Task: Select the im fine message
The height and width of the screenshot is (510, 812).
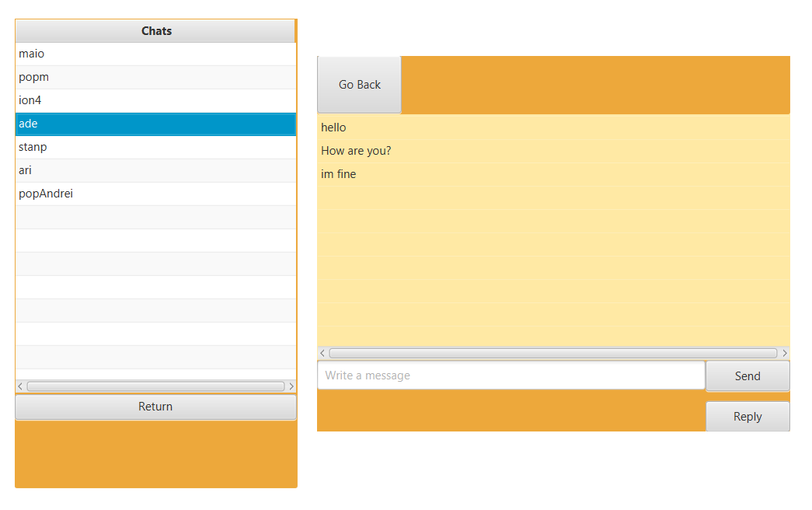Action: click(x=553, y=174)
